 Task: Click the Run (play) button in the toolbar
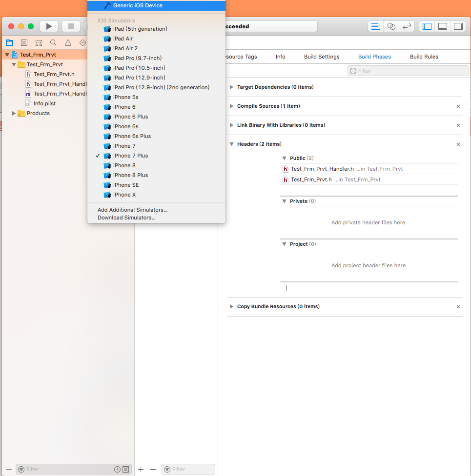click(x=49, y=26)
